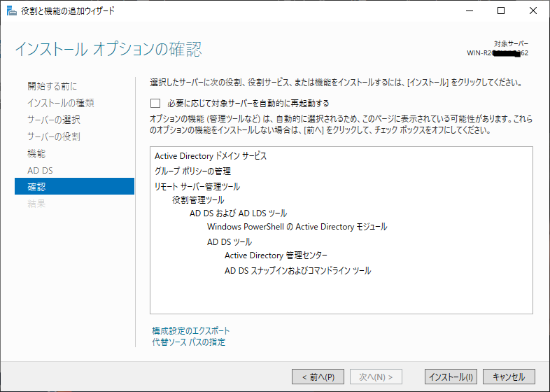This screenshot has width=550, height=392.
Task: Select AD DS スナップインおよびコマンドライン ツール entry
Action: (298, 271)
